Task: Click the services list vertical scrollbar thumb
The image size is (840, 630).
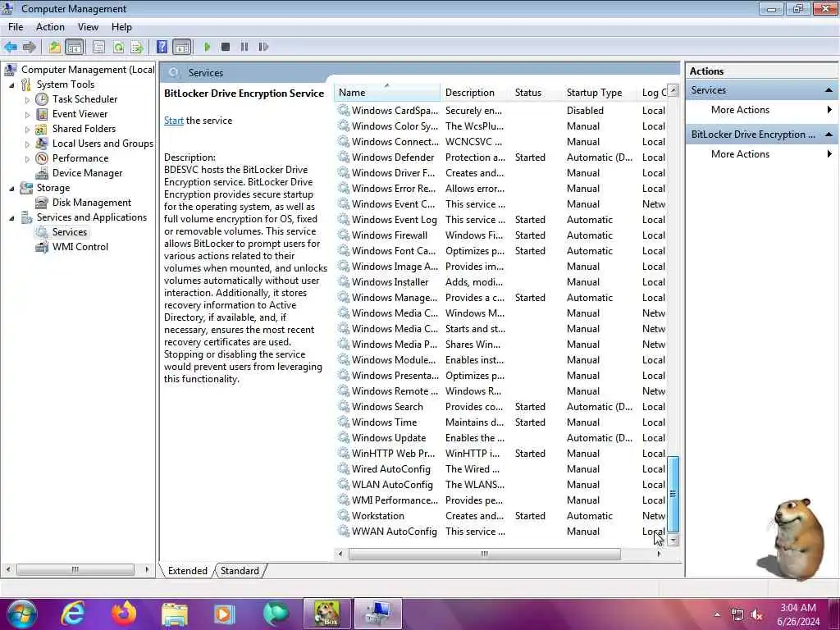Action: click(x=673, y=494)
